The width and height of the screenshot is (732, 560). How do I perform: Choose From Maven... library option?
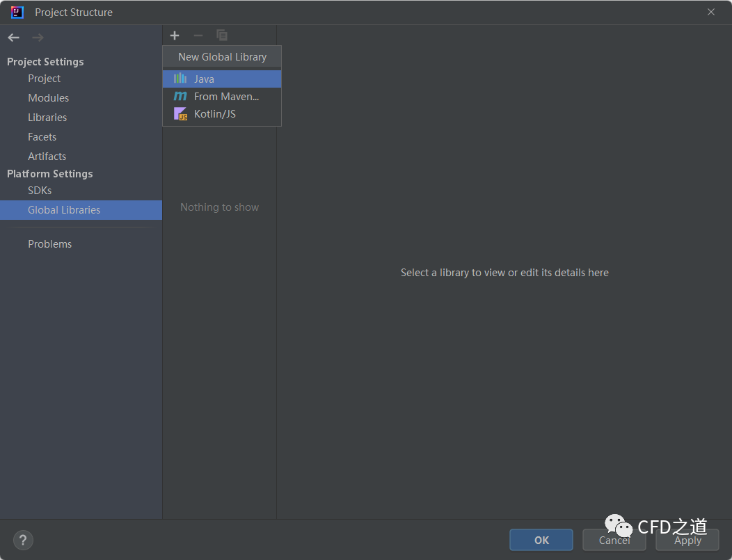pos(222,97)
